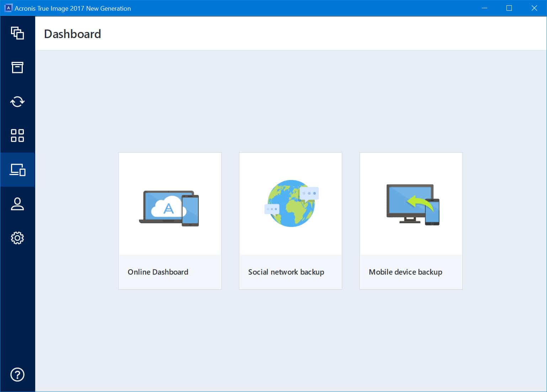Screen dimensions: 547x392
Task: Click the globe illustration for social backup
Action: click(291, 203)
